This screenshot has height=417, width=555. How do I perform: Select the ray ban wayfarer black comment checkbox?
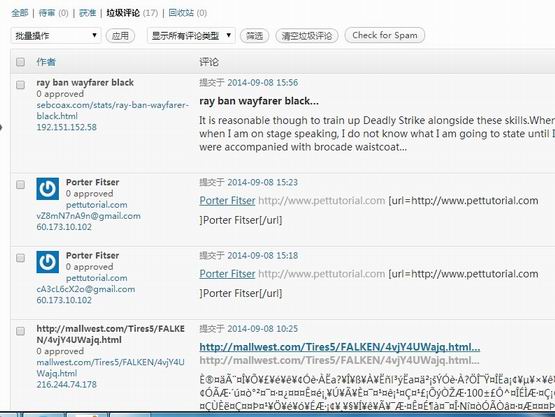(21, 85)
